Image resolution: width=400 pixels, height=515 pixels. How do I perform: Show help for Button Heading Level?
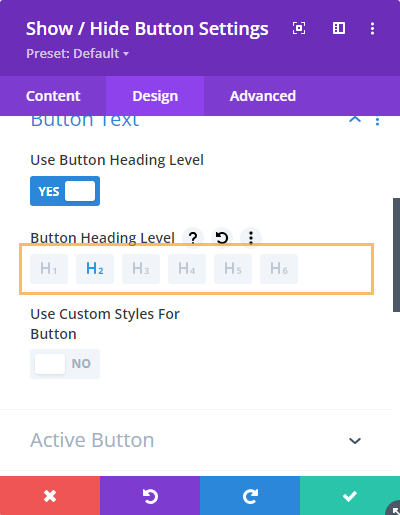click(x=193, y=238)
